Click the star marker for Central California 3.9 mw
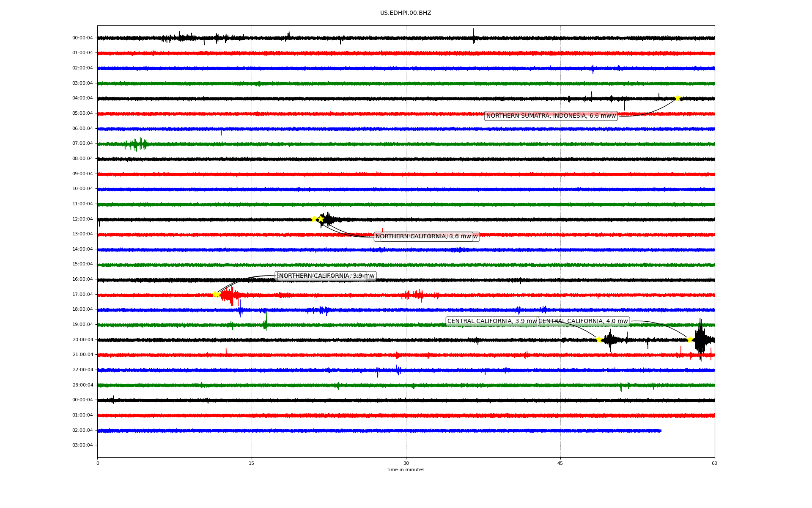Screen dimensions: 812x508 (x=599, y=340)
